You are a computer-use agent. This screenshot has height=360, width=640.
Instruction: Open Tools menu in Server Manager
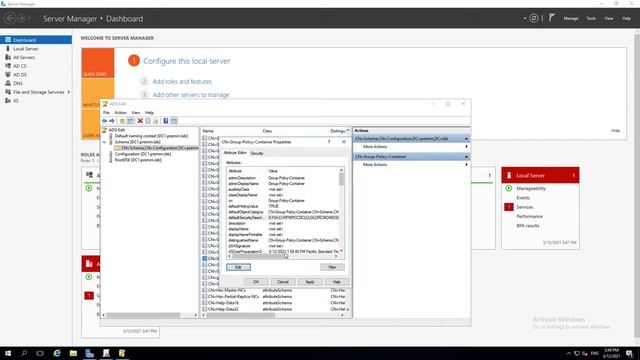[x=591, y=18]
